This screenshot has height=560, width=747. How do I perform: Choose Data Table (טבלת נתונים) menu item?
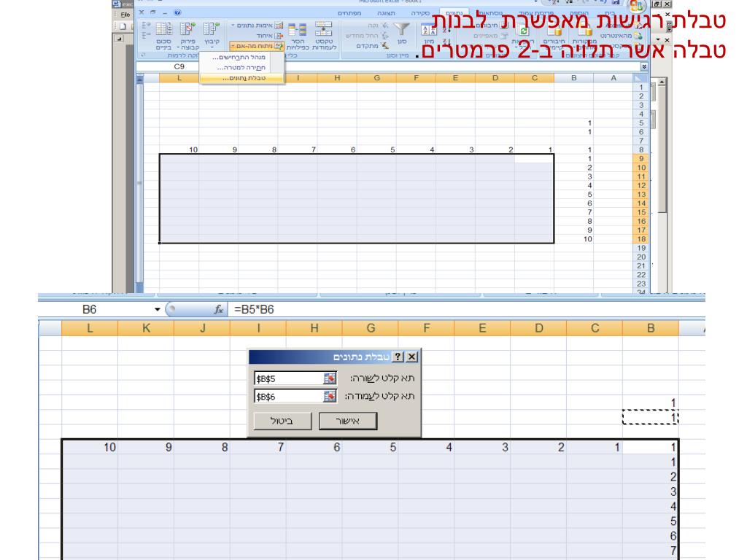[242, 78]
